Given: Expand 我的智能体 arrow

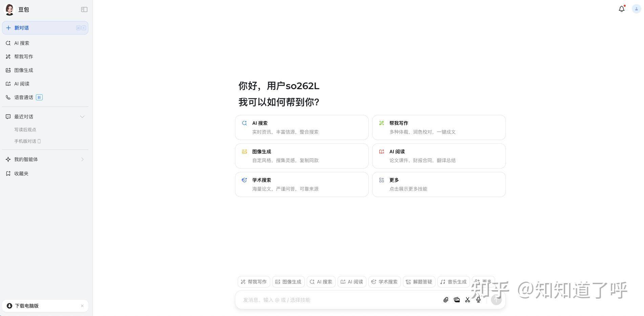Looking at the screenshot, I should point(82,159).
